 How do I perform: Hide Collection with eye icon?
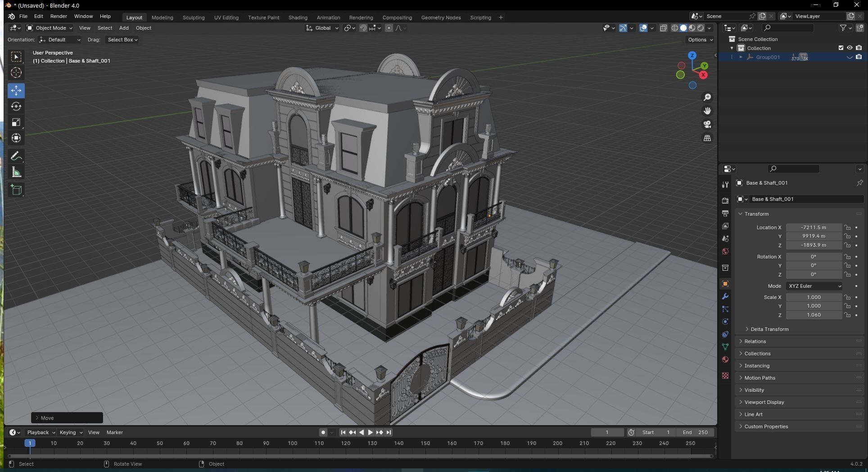point(850,48)
